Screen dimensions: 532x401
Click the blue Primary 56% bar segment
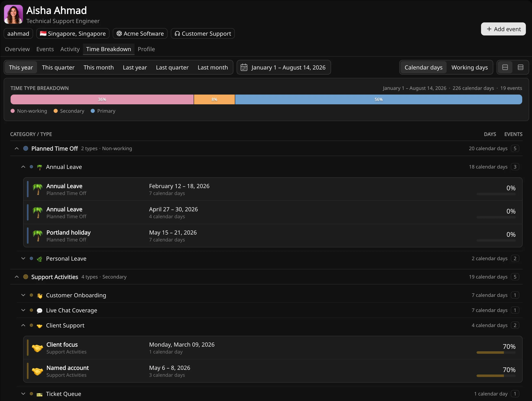379,99
